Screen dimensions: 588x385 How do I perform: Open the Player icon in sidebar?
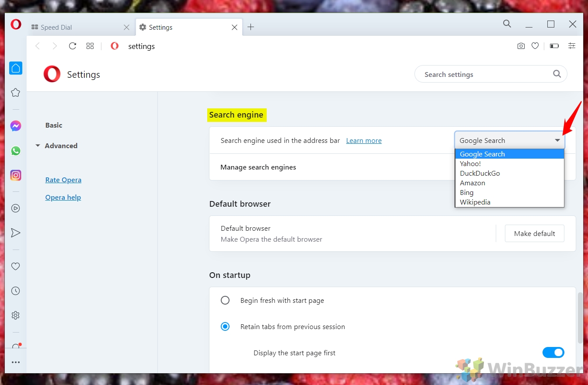click(16, 208)
